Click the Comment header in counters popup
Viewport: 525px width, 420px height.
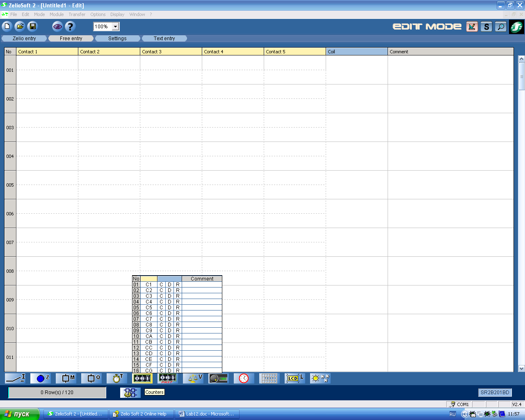202,279
